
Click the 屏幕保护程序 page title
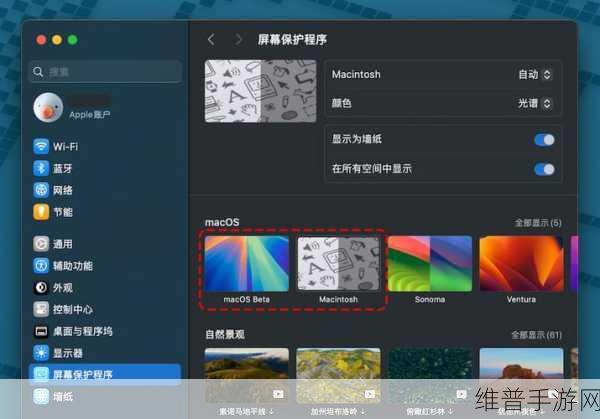pyautogui.click(x=292, y=39)
